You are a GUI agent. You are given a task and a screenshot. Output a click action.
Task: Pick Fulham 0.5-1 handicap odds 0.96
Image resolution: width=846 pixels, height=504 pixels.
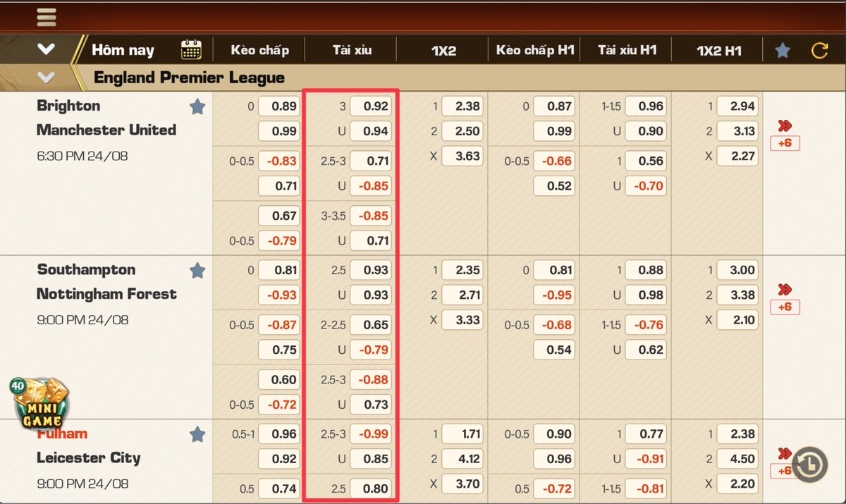point(278,434)
